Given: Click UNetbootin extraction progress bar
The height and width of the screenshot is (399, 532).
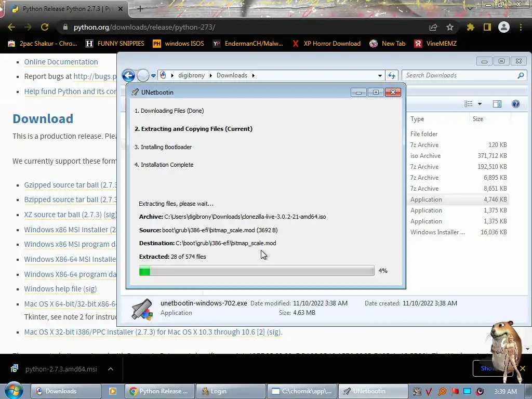Looking at the screenshot, I should [x=257, y=271].
